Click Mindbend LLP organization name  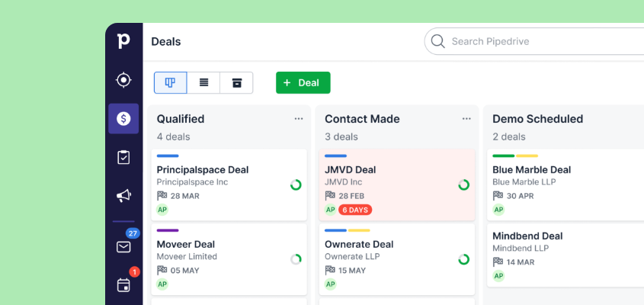click(521, 249)
